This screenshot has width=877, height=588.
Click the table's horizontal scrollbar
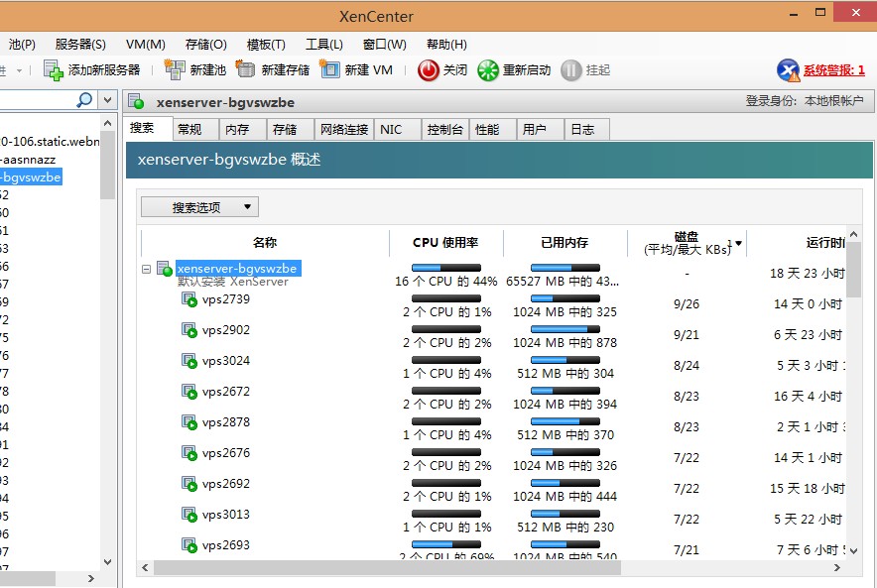click(x=387, y=568)
